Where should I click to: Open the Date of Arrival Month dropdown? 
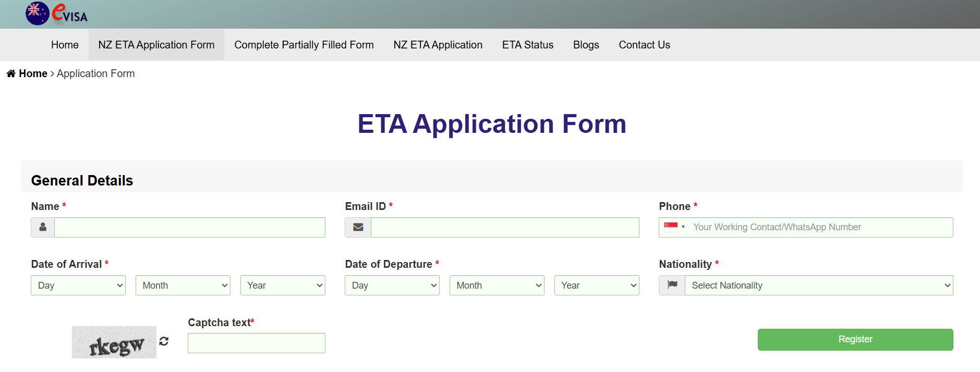pyautogui.click(x=183, y=286)
